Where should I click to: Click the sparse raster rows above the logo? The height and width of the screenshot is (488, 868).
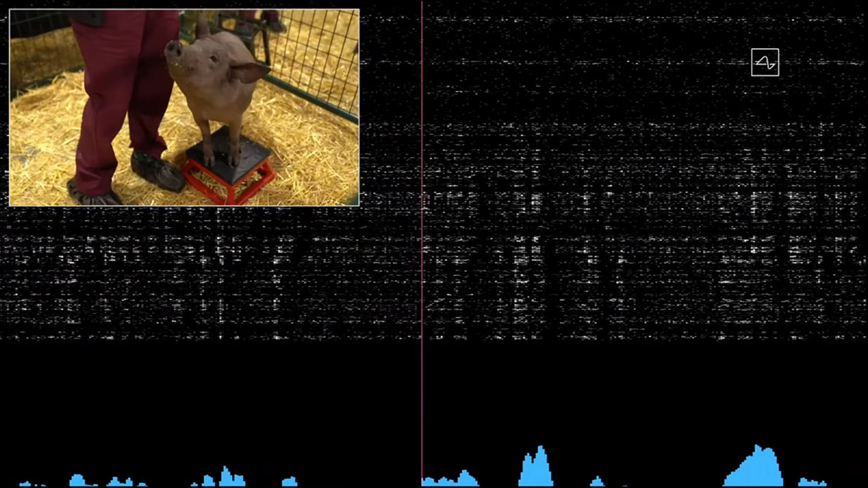[765, 24]
